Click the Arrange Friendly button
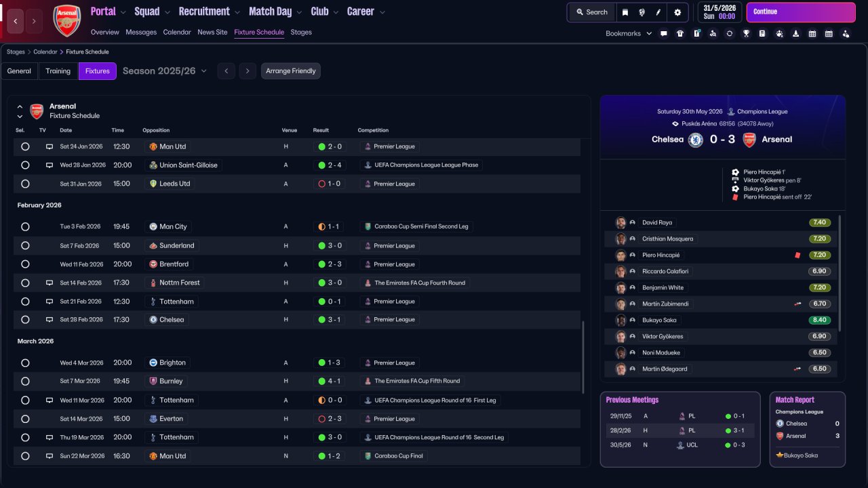This screenshot has width=868, height=488. click(291, 71)
